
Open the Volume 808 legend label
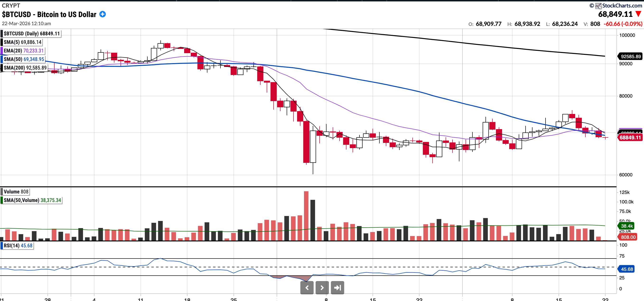pyautogui.click(x=16, y=192)
